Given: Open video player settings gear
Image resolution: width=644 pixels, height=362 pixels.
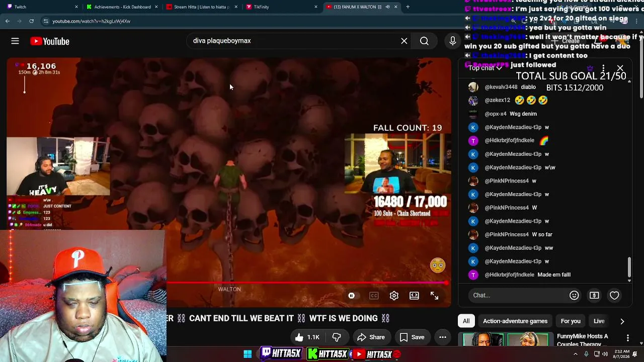Looking at the screenshot, I should (x=394, y=296).
